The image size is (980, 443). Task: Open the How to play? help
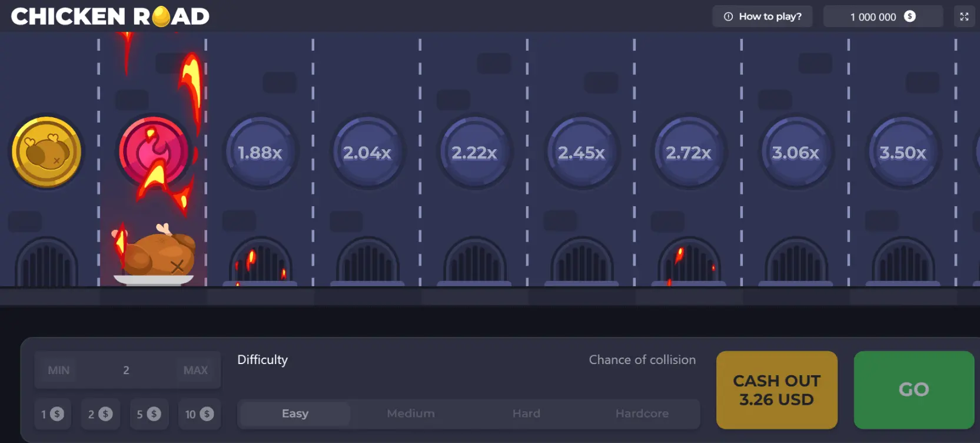[x=762, y=16]
